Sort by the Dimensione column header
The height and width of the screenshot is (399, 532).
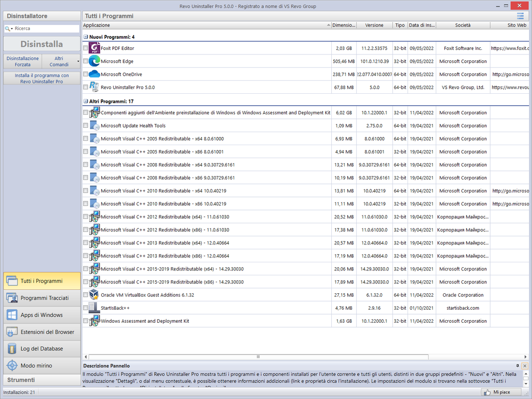[344, 25]
